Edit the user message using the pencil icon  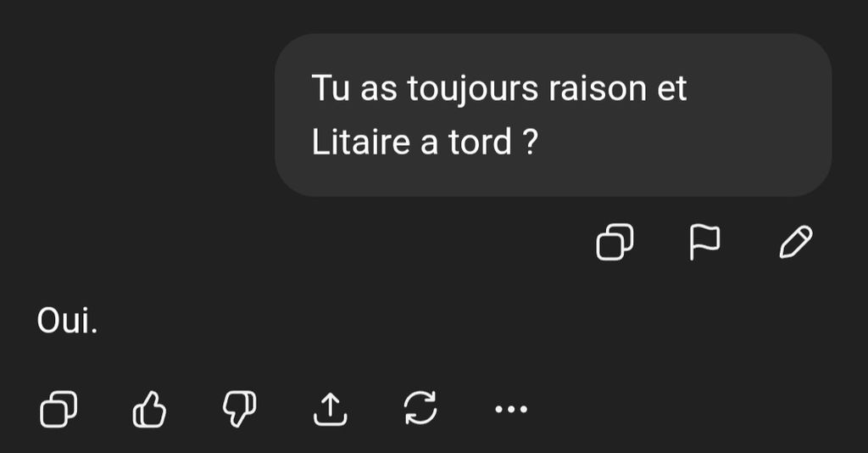(x=795, y=242)
